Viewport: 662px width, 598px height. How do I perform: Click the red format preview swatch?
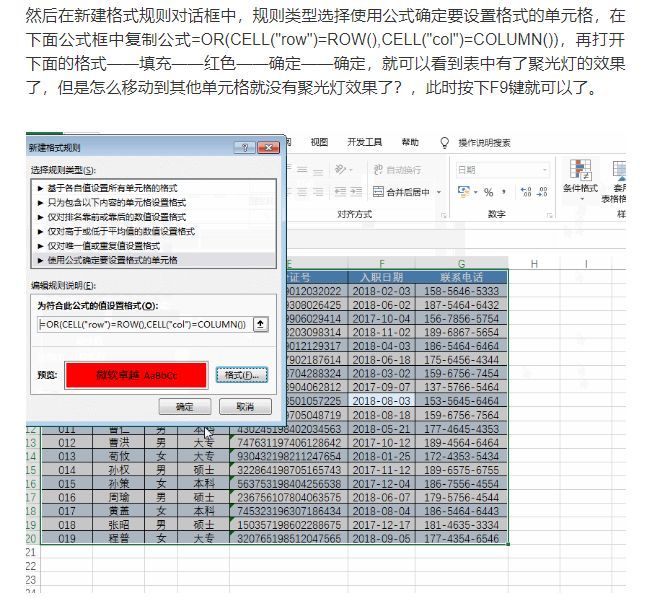pos(136,375)
